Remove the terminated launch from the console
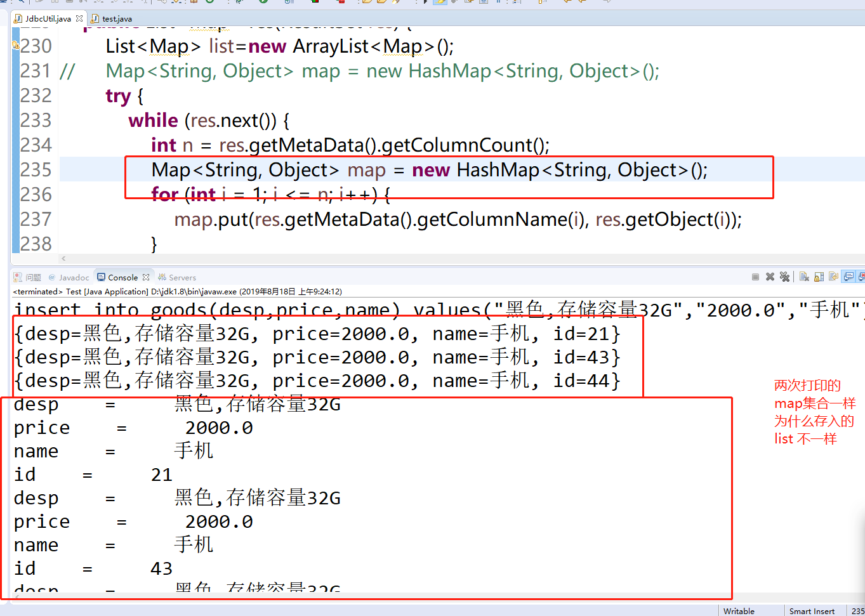This screenshot has height=616, width=865. point(770,277)
